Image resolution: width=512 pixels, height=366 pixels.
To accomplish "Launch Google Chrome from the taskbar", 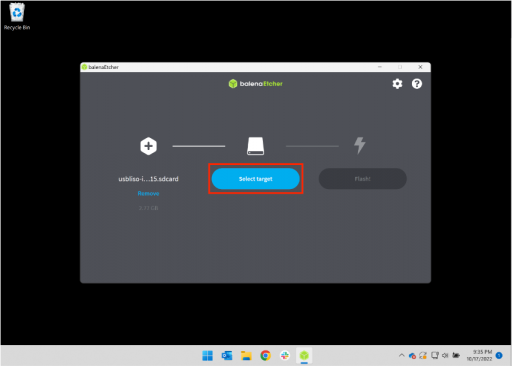I will pos(266,356).
